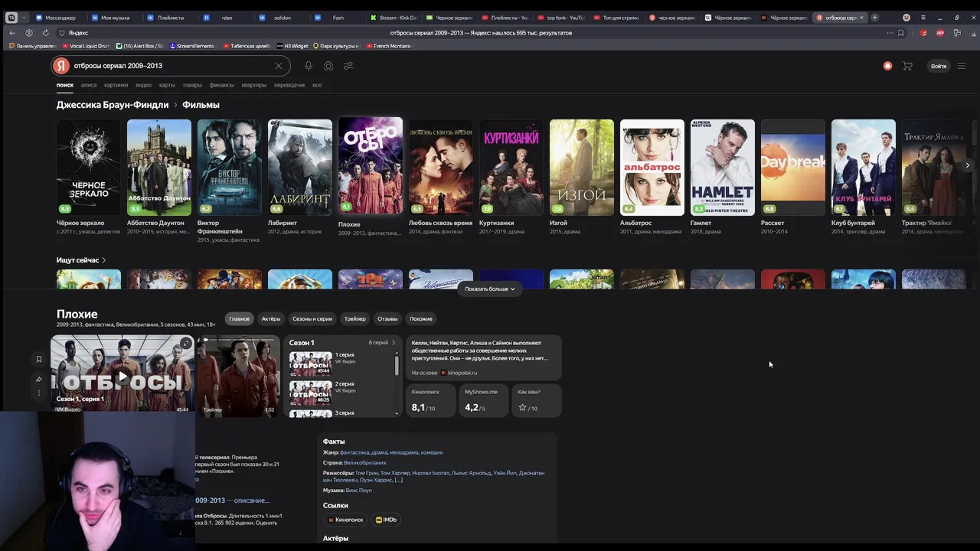Share the Плохие card with arrow icon
The image size is (980, 551).
38,379
